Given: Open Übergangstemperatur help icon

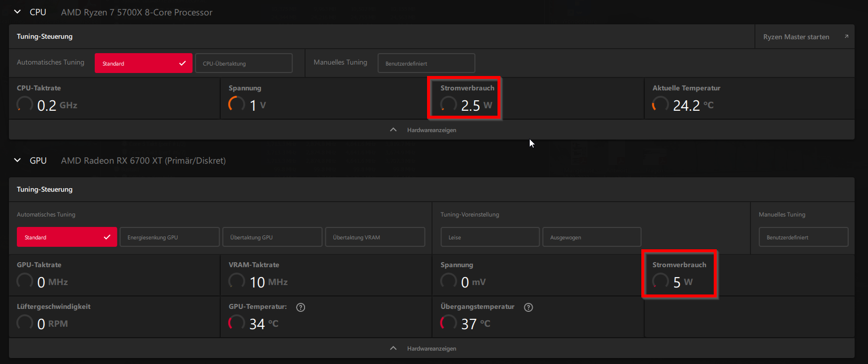Looking at the screenshot, I should (x=528, y=307).
